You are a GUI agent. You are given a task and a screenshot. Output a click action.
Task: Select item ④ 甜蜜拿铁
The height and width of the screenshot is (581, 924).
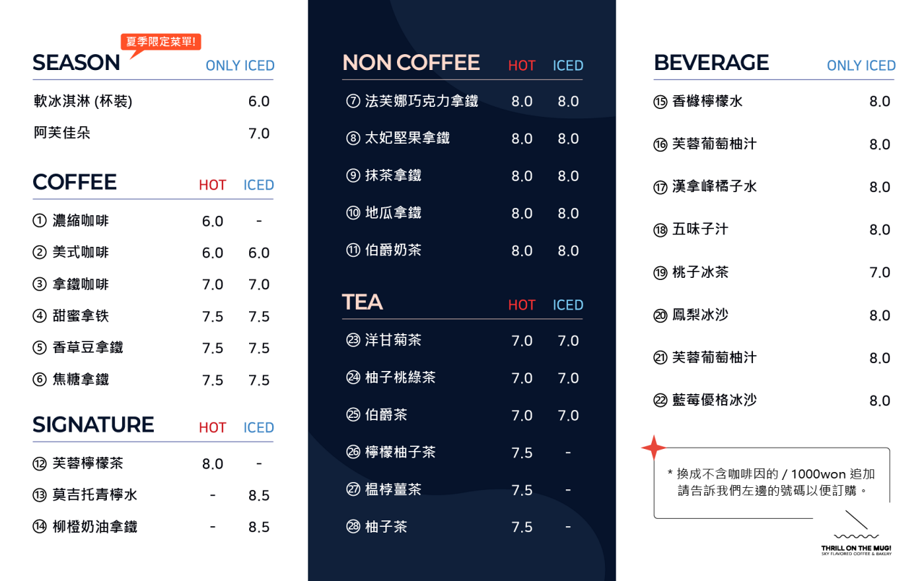[71, 316]
